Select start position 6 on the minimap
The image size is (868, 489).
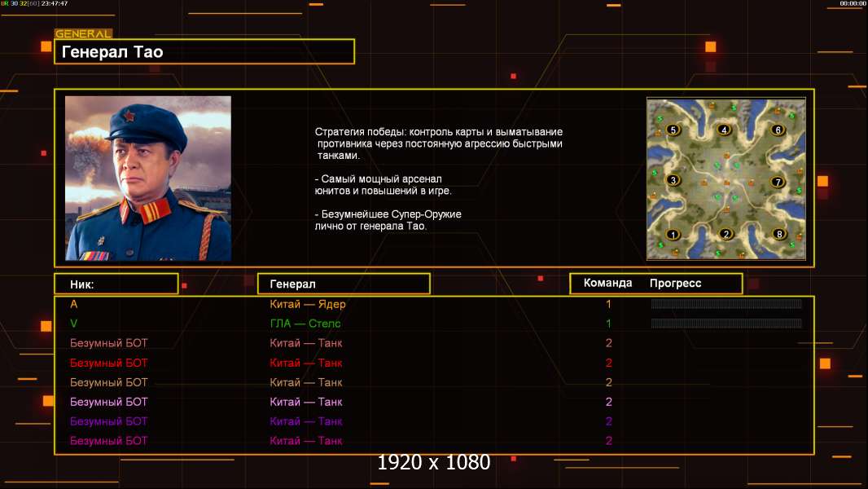778,130
